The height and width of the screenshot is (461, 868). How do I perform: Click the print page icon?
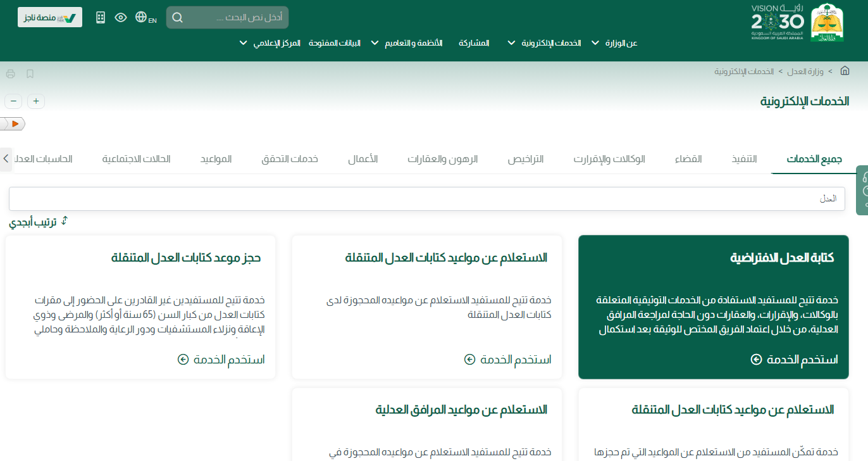click(10, 74)
